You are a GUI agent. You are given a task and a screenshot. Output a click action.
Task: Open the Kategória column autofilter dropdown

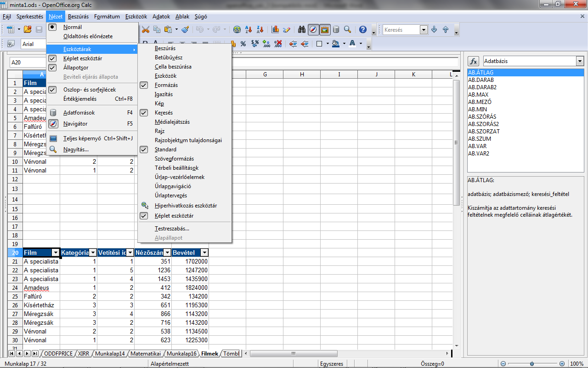point(93,253)
